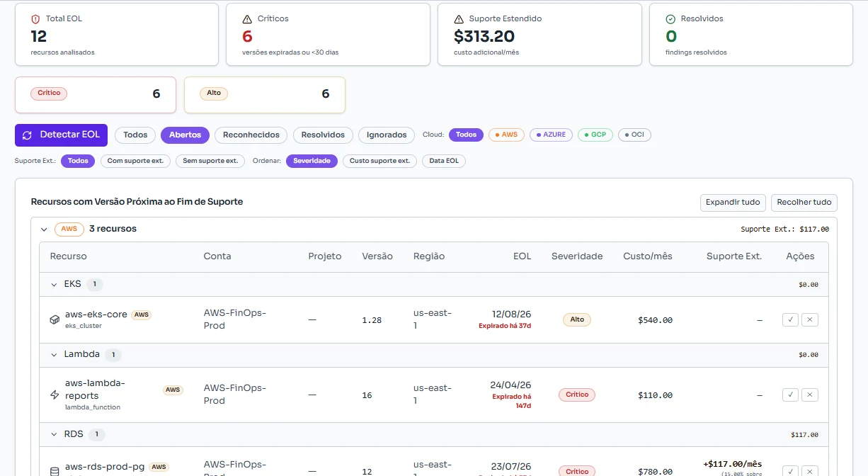Collapse the Lambda subgroup chevron
This screenshot has width=868, height=476.
[54, 354]
